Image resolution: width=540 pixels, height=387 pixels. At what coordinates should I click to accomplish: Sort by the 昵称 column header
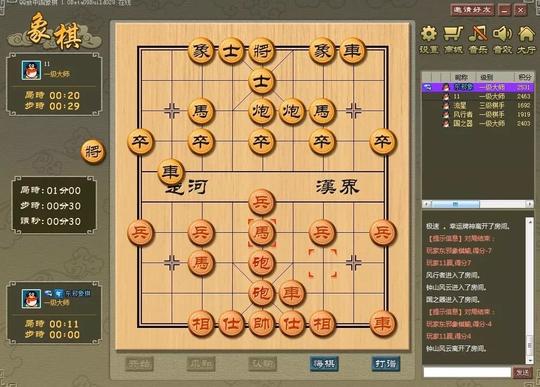(462, 77)
